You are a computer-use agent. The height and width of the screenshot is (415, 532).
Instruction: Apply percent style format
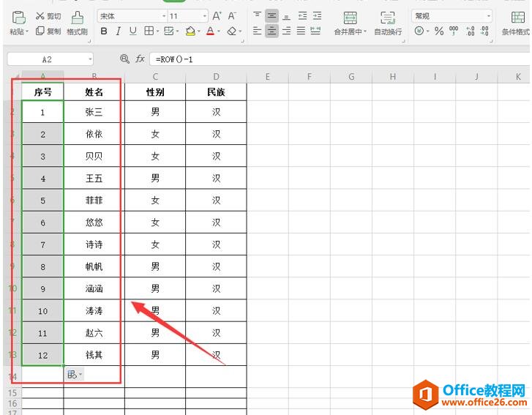[x=439, y=31]
